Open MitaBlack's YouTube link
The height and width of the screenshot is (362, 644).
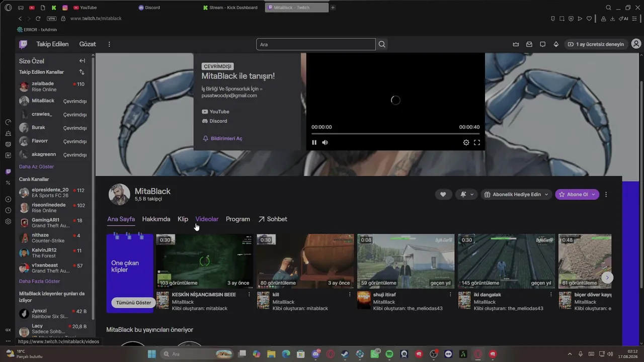[x=215, y=112]
